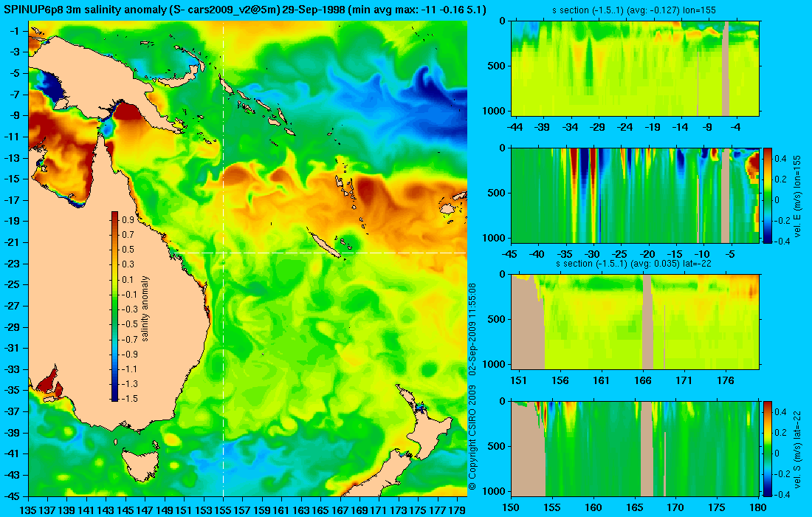Click the '-1.5' tick on the salinity colorbar
812x517 pixels.
pyautogui.click(x=129, y=398)
